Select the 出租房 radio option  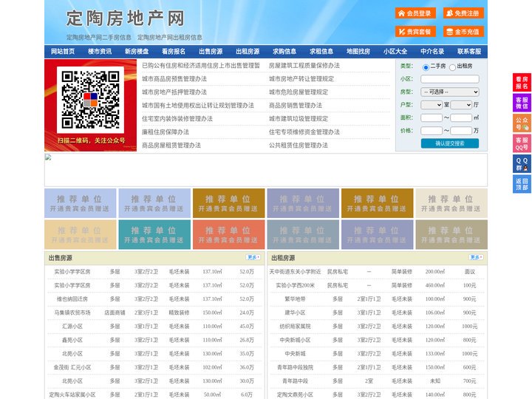[452, 67]
